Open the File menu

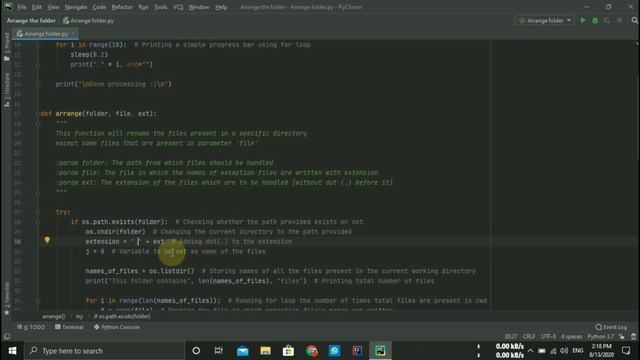click(21, 7)
